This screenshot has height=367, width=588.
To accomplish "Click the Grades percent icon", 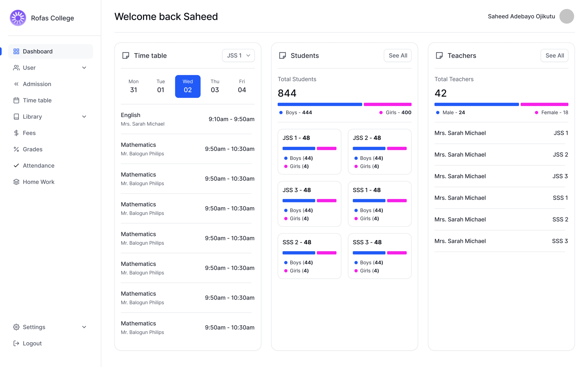I will point(16,149).
